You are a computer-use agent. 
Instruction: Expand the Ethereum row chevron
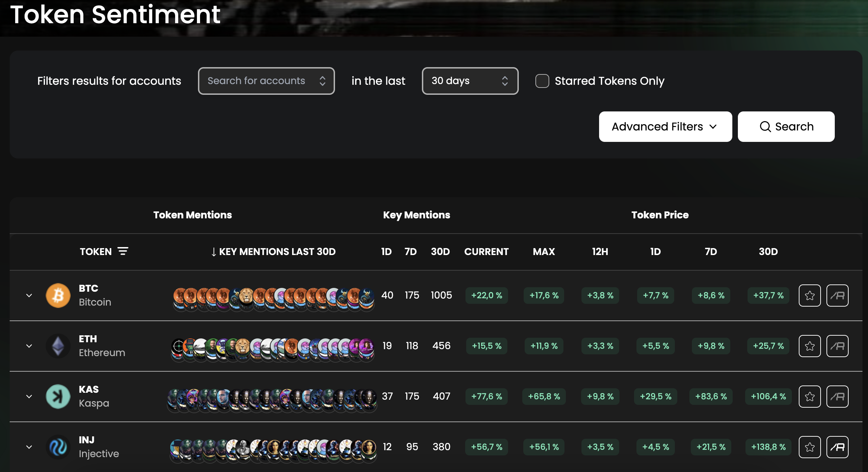[x=29, y=346]
